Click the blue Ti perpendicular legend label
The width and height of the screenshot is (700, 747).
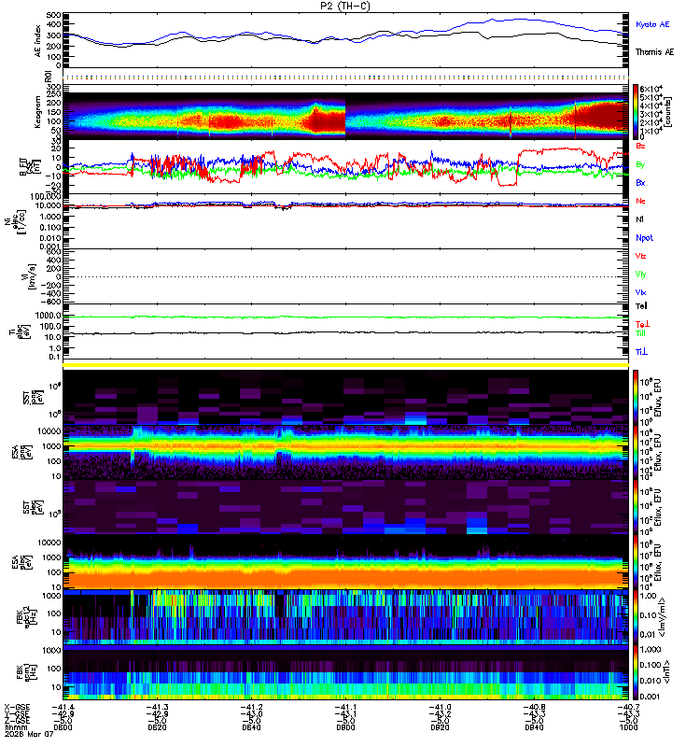tap(641, 352)
